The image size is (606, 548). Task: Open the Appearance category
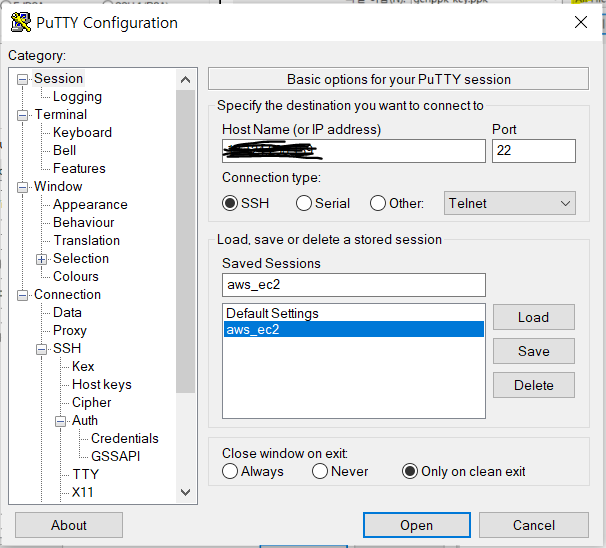(x=90, y=204)
